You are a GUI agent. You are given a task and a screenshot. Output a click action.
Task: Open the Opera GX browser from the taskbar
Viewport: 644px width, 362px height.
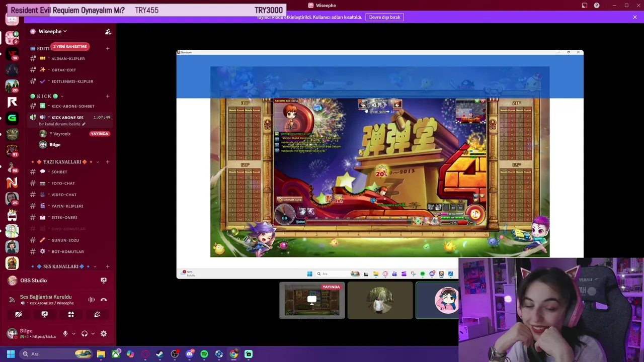click(145, 354)
